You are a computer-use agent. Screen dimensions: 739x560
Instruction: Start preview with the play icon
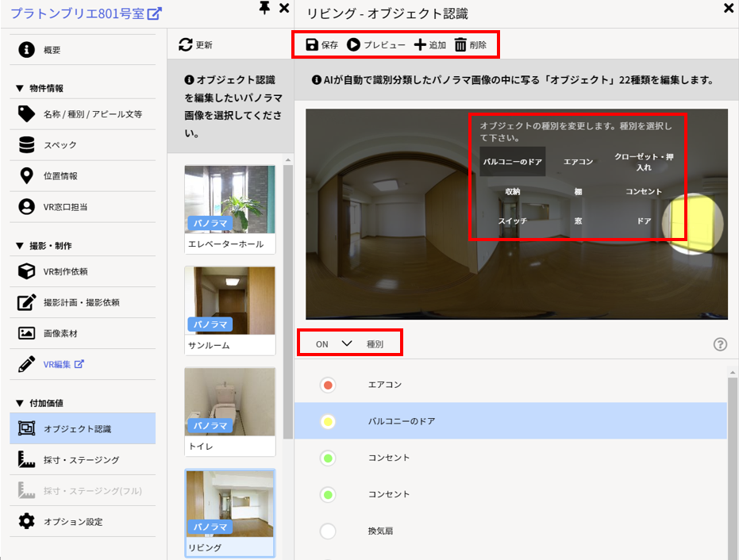353,45
